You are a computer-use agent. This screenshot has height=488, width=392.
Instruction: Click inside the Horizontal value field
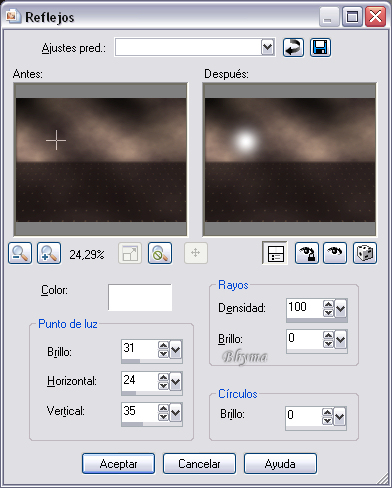(x=139, y=381)
